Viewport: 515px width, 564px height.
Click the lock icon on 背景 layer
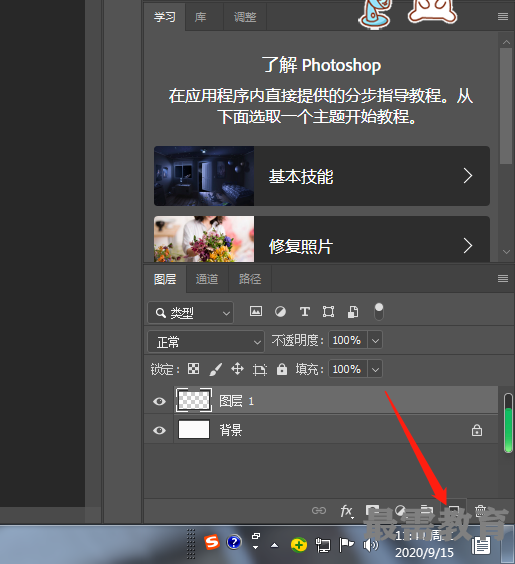click(x=477, y=430)
